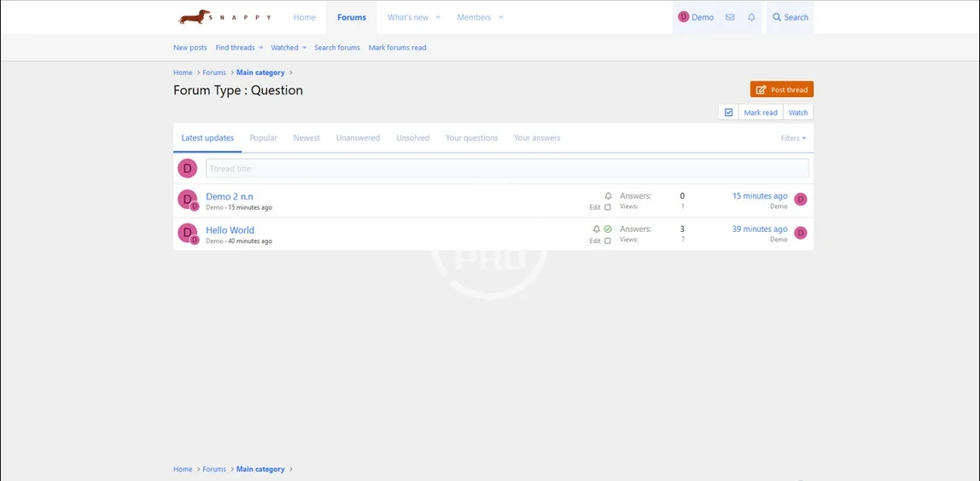Expand the What's new dropdown arrow
The width and height of the screenshot is (980, 481).
(438, 17)
